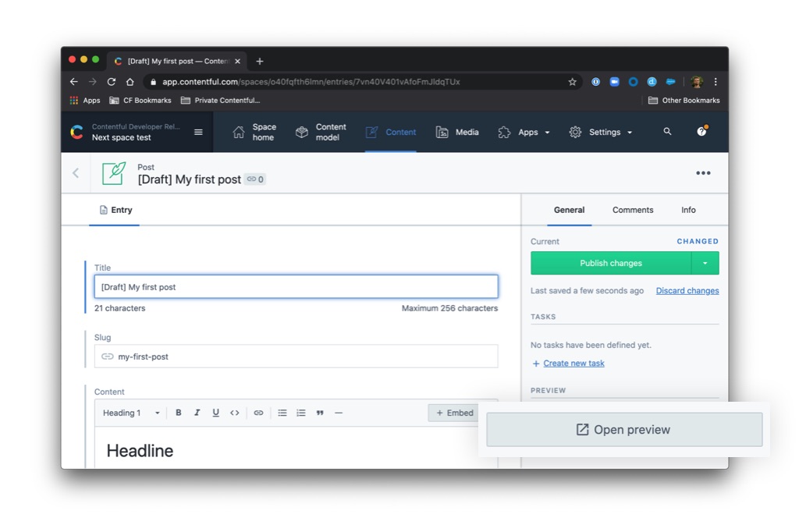Toggle underline formatting
This screenshot has width=806, height=532.
pos(216,413)
